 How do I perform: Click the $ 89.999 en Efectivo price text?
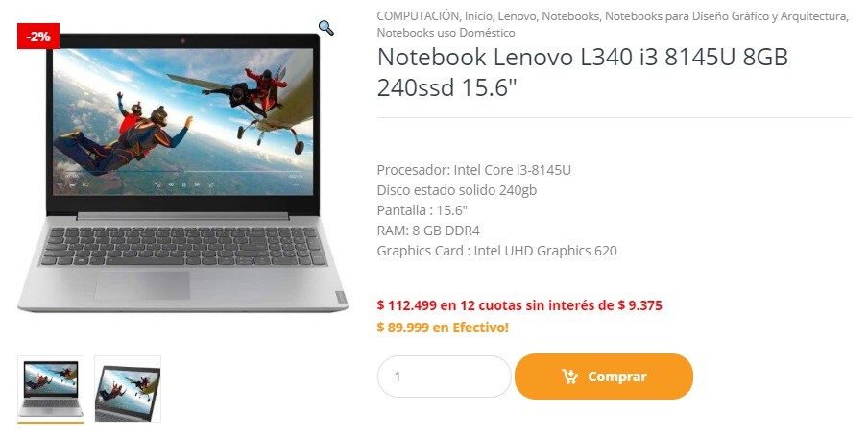point(443,328)
